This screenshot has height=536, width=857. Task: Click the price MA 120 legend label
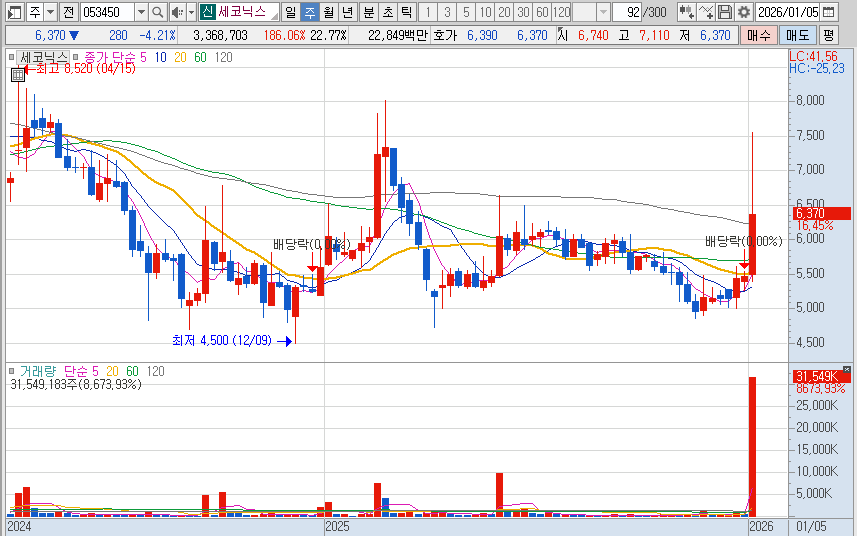pos(223,57)
